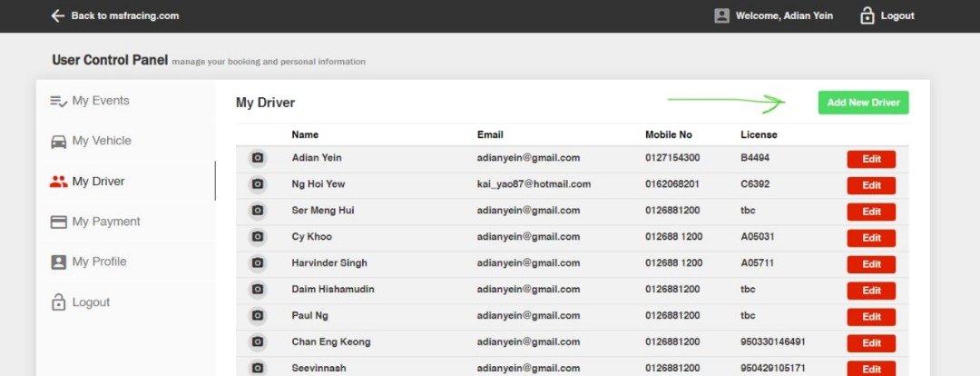Go back to msfracing.com link
Viewport: 980px width, 376px height.
point(125,15)
